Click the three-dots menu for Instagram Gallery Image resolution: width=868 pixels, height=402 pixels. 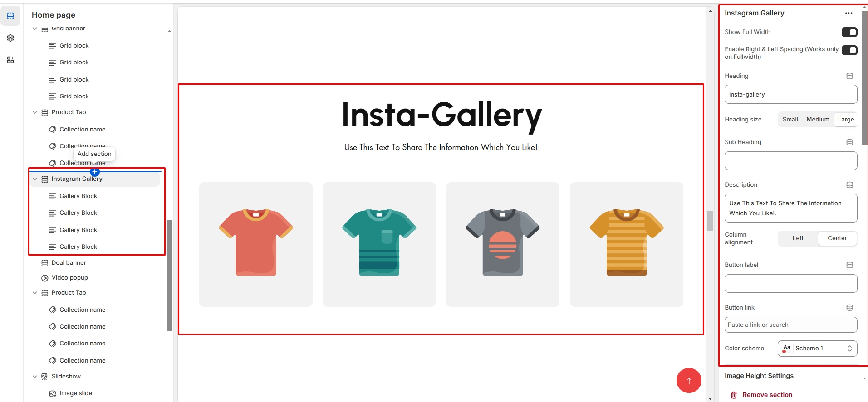click(848, 13)
